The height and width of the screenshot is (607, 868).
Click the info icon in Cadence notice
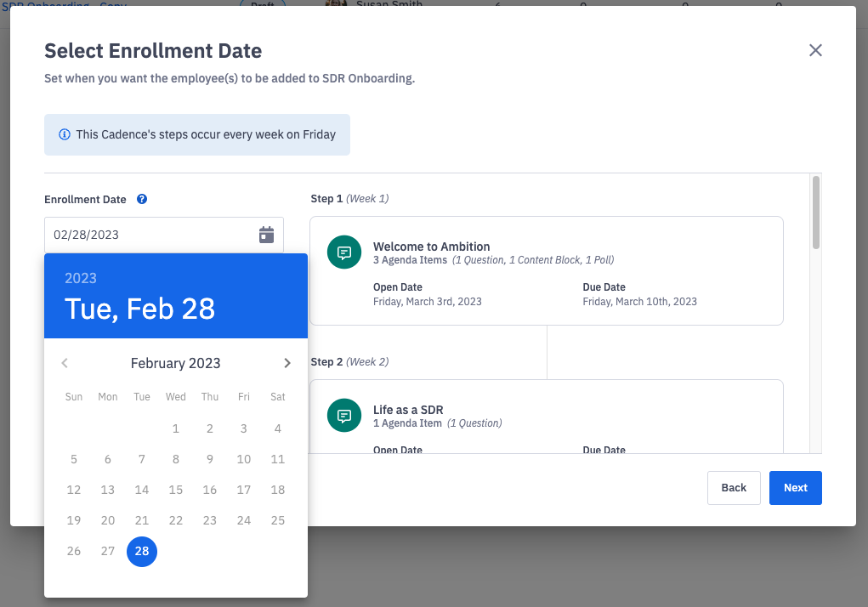click(65, 134)
